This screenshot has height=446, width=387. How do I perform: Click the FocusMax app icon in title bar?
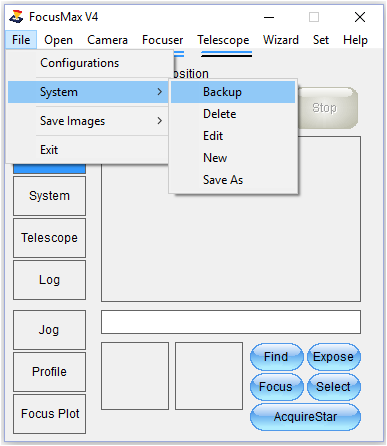click(x=16, y=17)
